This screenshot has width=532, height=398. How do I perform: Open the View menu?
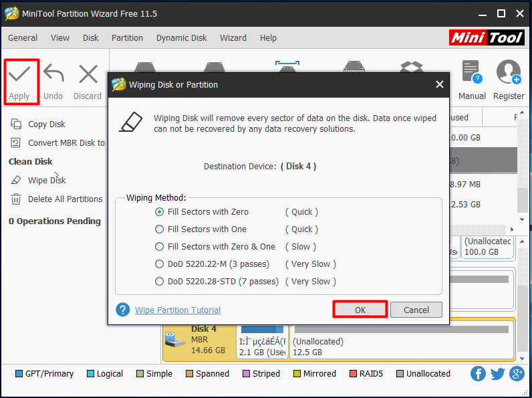click(60, 37)
